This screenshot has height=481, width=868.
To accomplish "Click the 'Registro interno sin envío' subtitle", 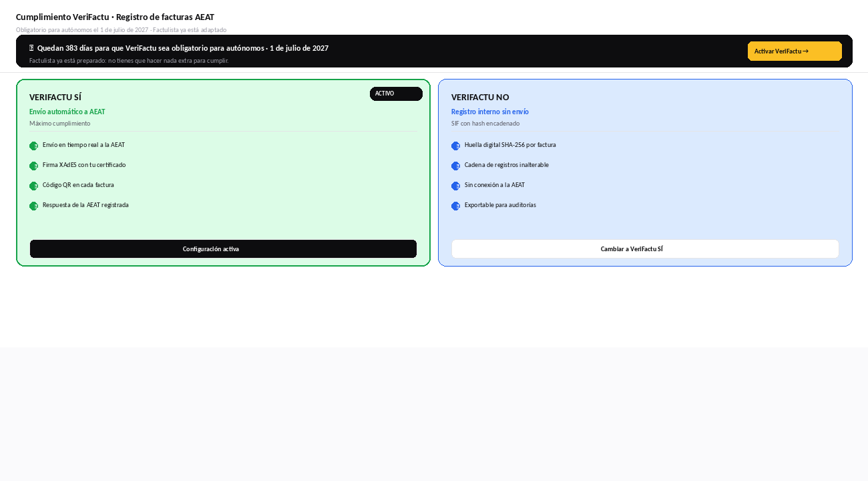I will tap(490, 112).
